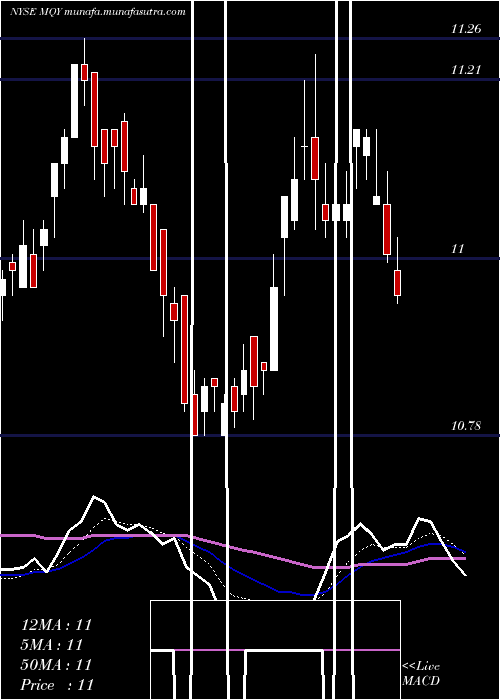Click the 11 price level label
The width and height of the screenshot is (500, 700).
[x=458, y=249]
